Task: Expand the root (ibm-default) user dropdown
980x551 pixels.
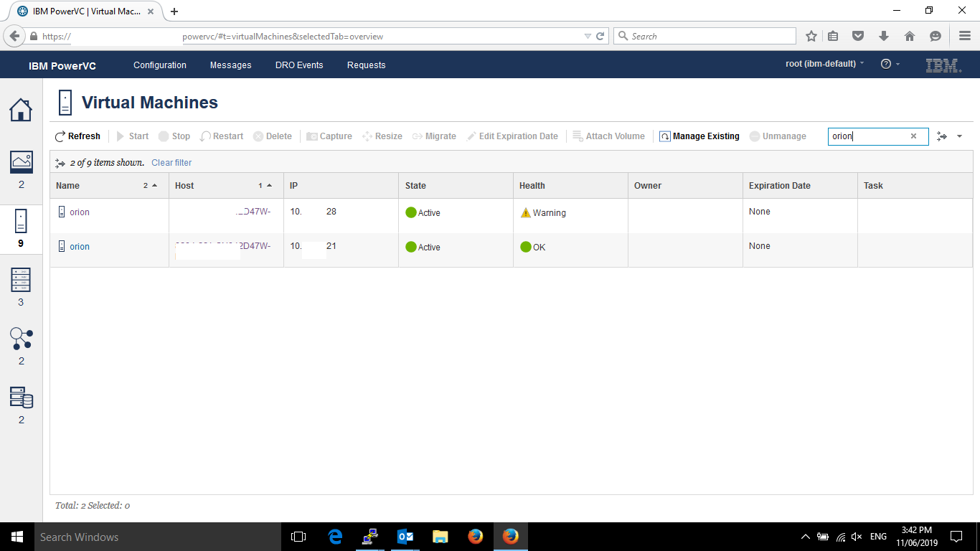Action: click(824, 64)
